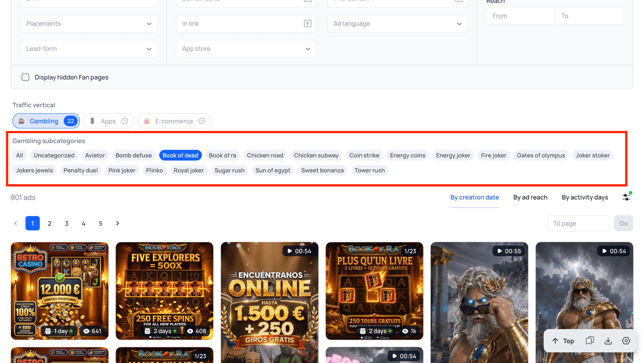Select the Plinko subcategory
644x363 pixels.
tap(154, 170)
